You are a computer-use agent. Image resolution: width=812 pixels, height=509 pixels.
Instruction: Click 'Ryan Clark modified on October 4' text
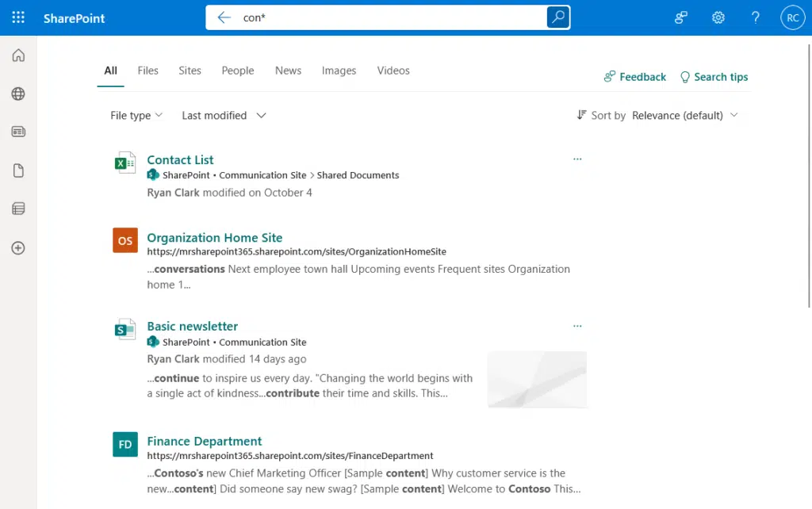tap(229, 193)
